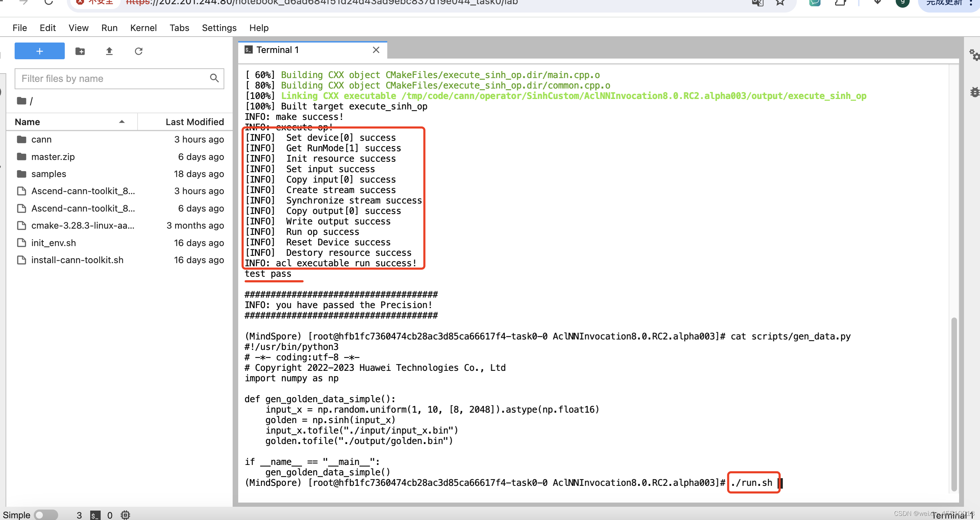Click the upload files arrow icon

click(109, 51)
